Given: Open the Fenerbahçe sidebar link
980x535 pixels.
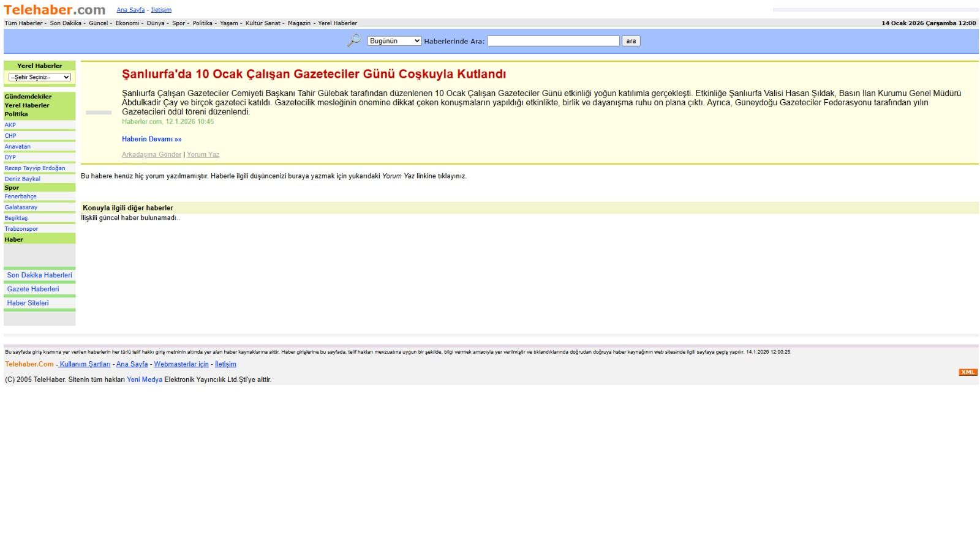Looking at the screenshot, I should pyautogui.click(x=21, y=196).
